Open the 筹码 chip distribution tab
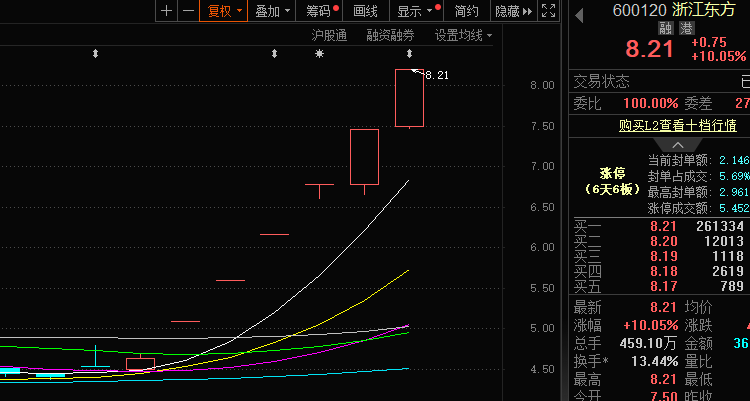Screen dimensions: 750x401 pos(322,11)
